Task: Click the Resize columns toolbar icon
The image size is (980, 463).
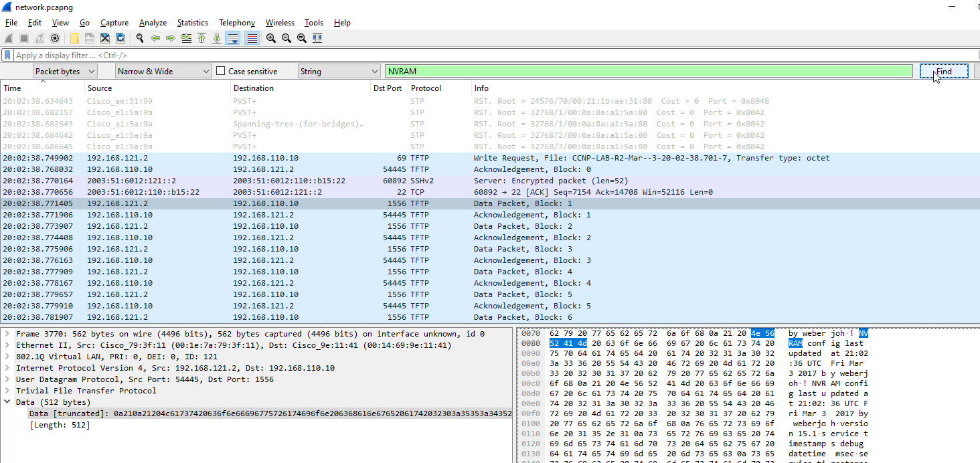Action: click(x=317, y=38)
